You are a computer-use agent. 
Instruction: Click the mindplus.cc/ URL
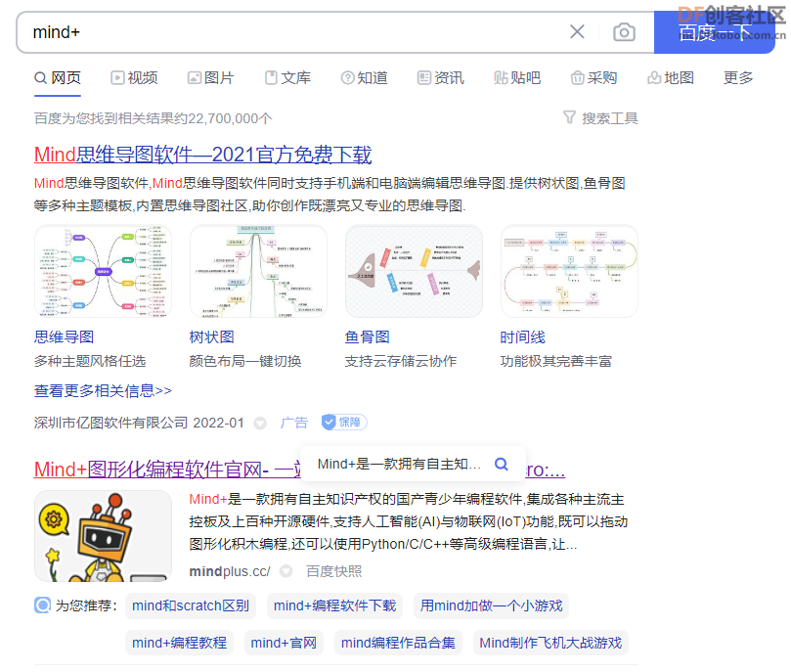[x=230, y=571]
